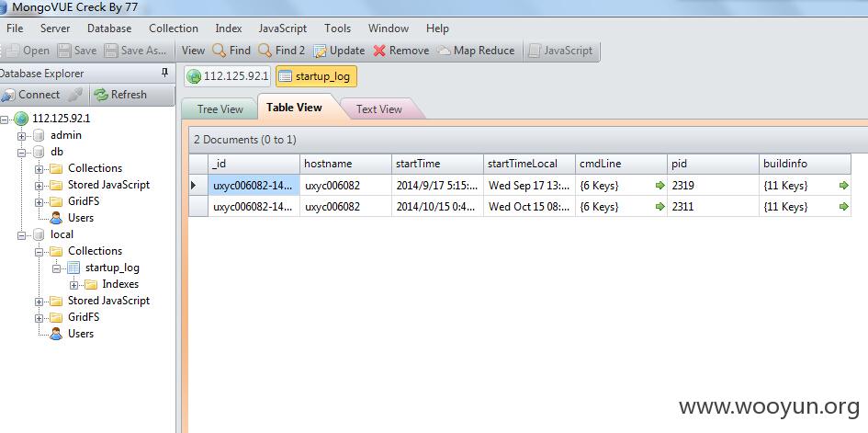Click the Find magnifier button
The width and height of the screenshot is (868, 433).
(x=231, y=51)
